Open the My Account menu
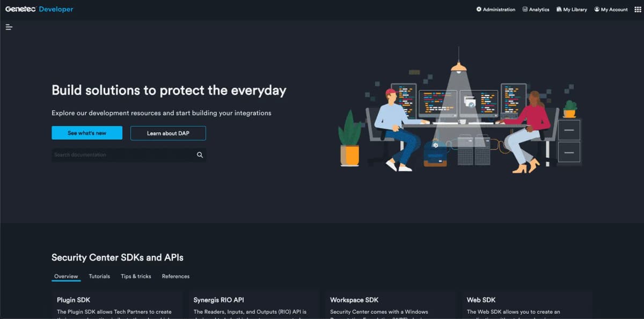644x319 pixels. pos(611,10)
